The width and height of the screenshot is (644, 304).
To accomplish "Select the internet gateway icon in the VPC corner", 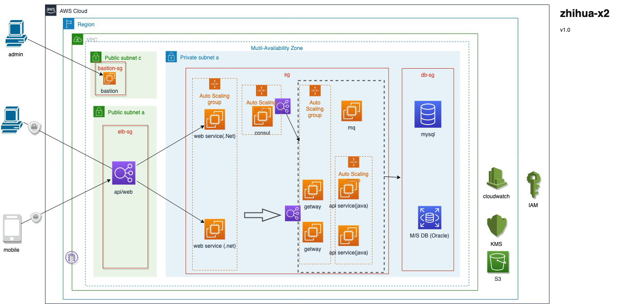I will (x=71, y=258).
